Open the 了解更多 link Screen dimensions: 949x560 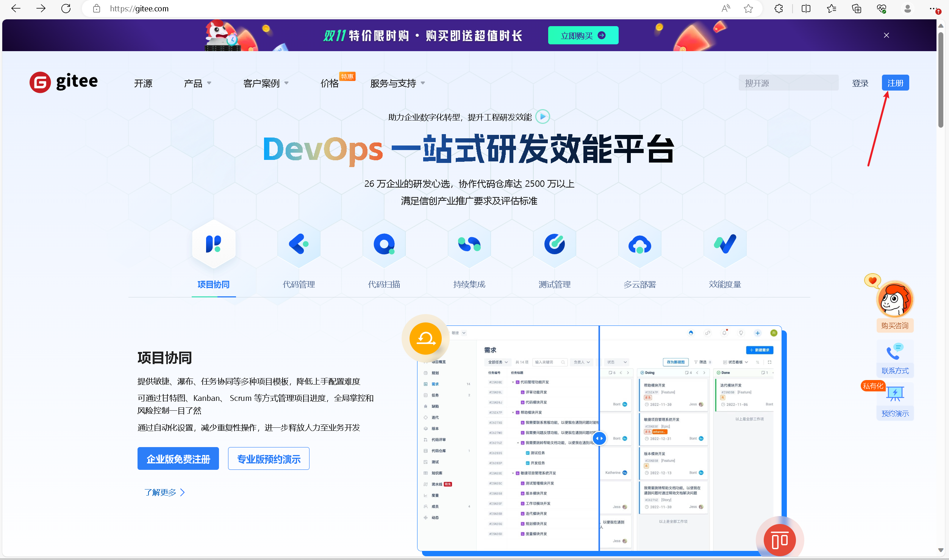(x=164, y=492)
